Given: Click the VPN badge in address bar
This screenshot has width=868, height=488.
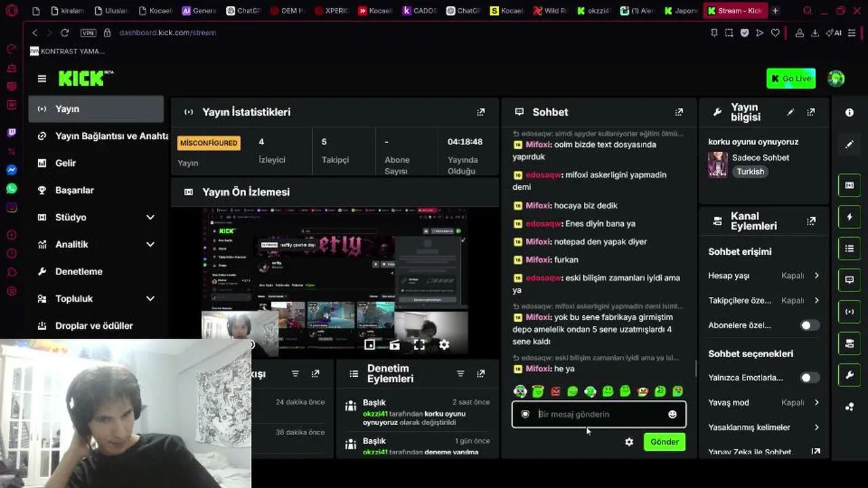Looking at the screenshot, I should click(x=87, y=33).
